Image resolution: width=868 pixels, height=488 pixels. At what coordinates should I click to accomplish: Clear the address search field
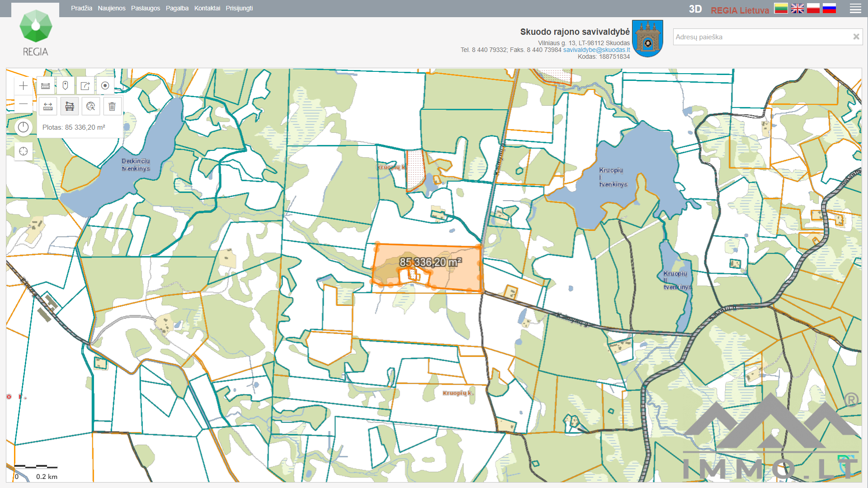(x=856, y=37)
